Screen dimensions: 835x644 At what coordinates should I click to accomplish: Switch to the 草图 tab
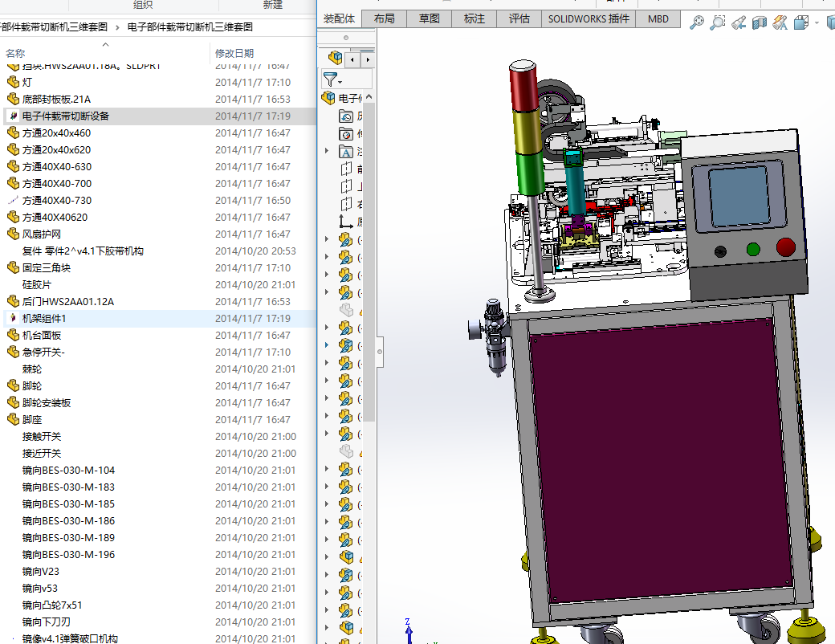[430, 18]
